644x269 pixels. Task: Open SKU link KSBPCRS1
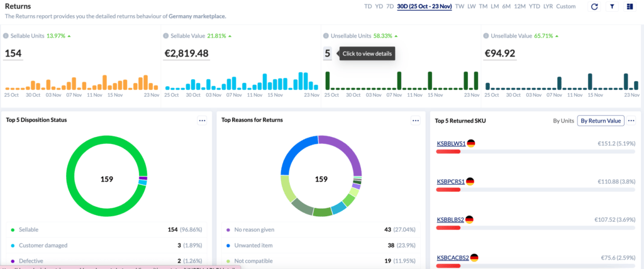pos(450,182)
